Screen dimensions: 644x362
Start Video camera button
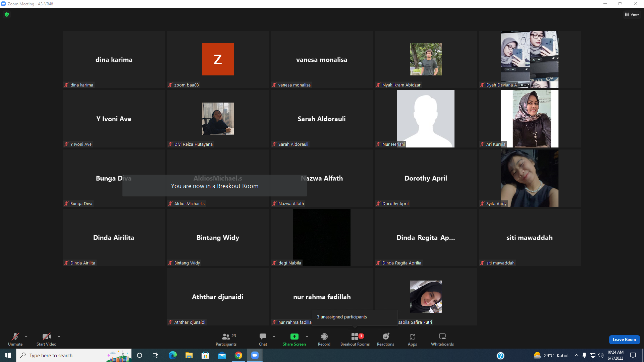click(x=46, y=339)
